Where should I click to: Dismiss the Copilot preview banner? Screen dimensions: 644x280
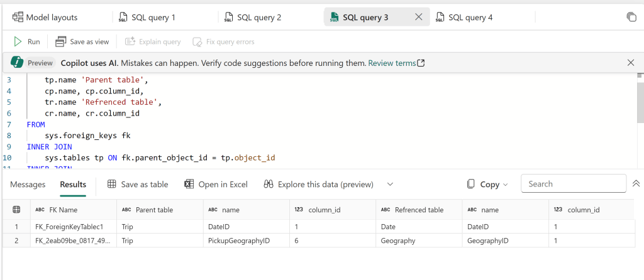click(631, 63)
